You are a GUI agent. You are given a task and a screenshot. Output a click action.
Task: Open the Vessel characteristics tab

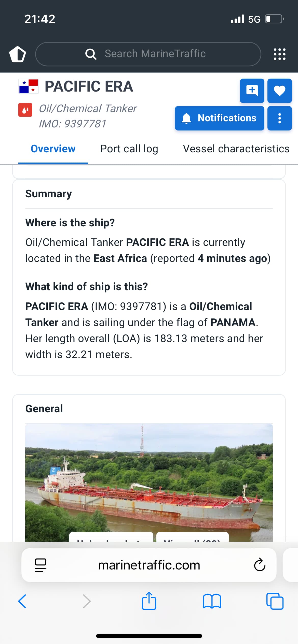pos(236,149)
